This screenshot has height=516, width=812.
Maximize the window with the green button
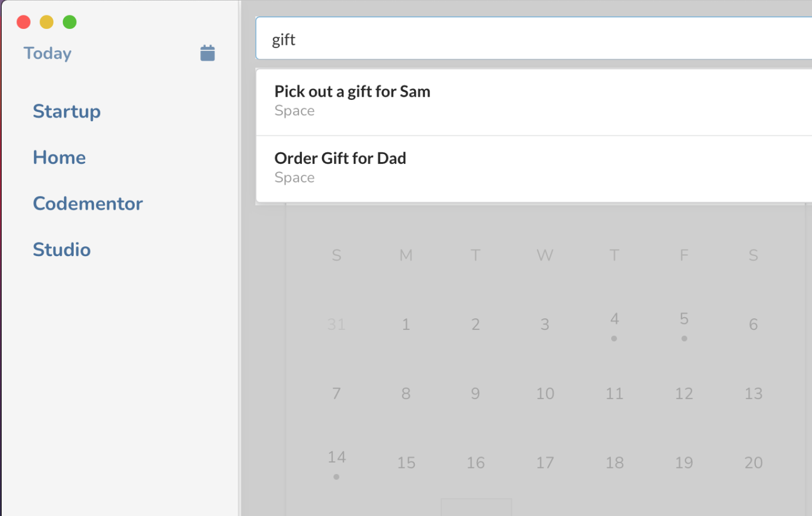click(x=69, y=22)
